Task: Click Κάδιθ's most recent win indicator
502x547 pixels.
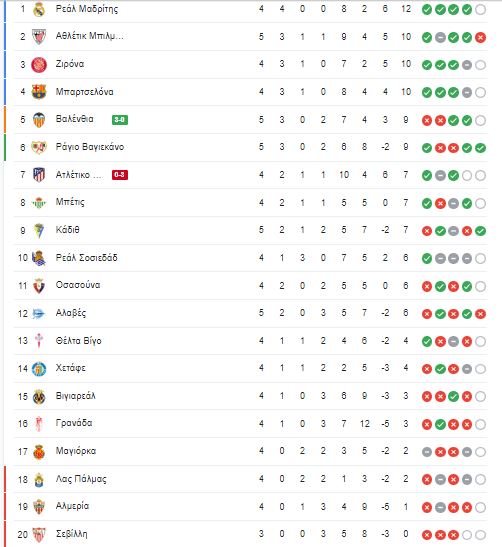Action: (480, 231)
